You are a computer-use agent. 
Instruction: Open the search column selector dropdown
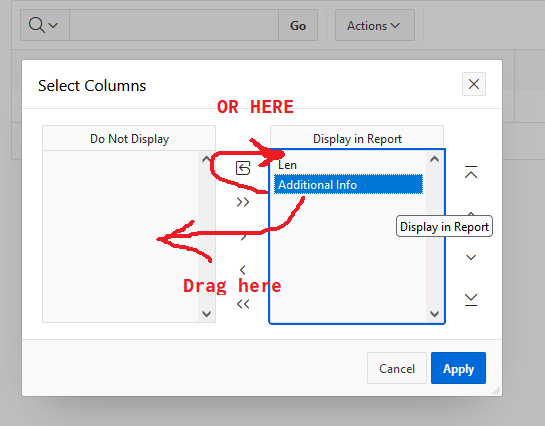click(44, 25)
